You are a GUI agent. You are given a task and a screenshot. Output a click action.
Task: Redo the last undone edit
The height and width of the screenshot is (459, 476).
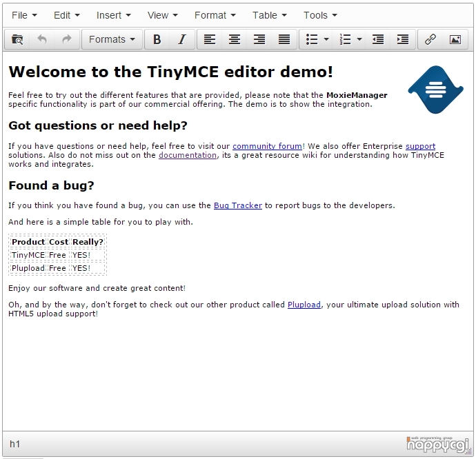pos(67,39)
